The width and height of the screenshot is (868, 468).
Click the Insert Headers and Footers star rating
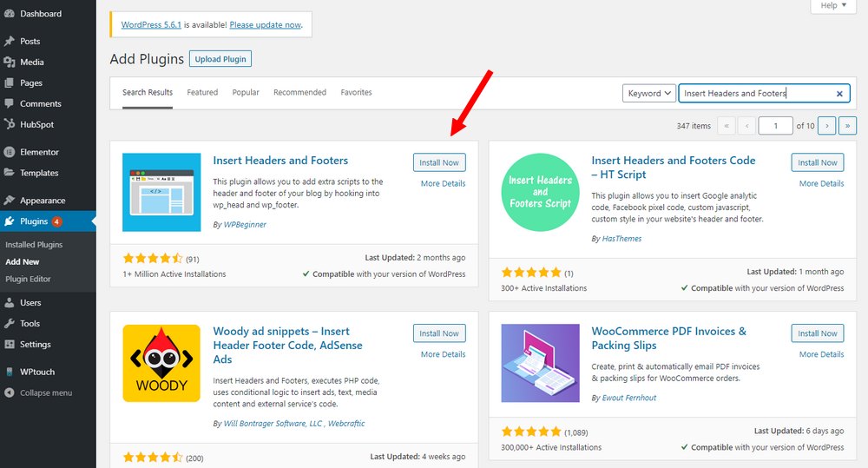(153, 259)
